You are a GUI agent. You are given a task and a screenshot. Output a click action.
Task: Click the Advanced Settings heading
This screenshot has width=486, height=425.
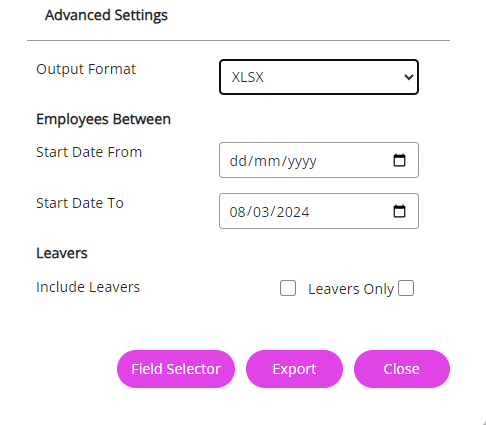[106, 15]
